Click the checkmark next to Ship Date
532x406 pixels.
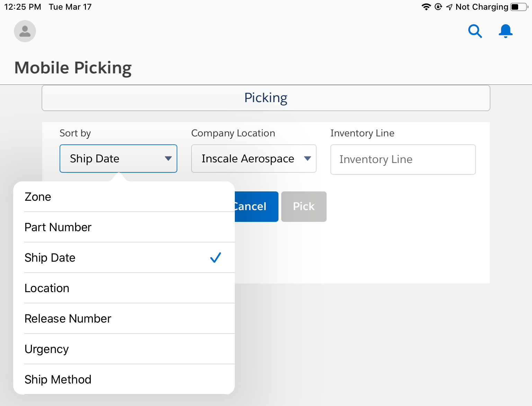(215, 258)
